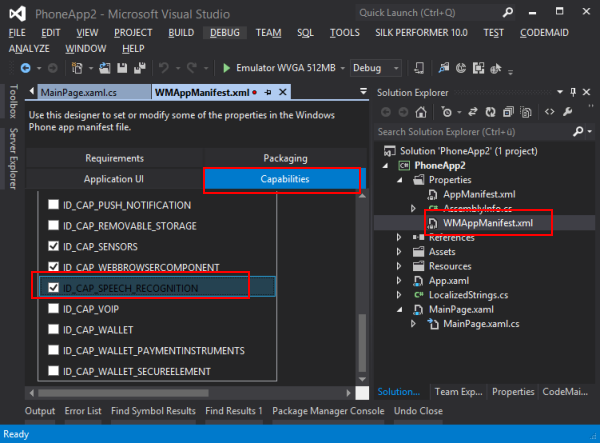The width and height of the screenshot is (600, 443).
Task: Open the Server Explorer side panel
Action: [13, 159]
